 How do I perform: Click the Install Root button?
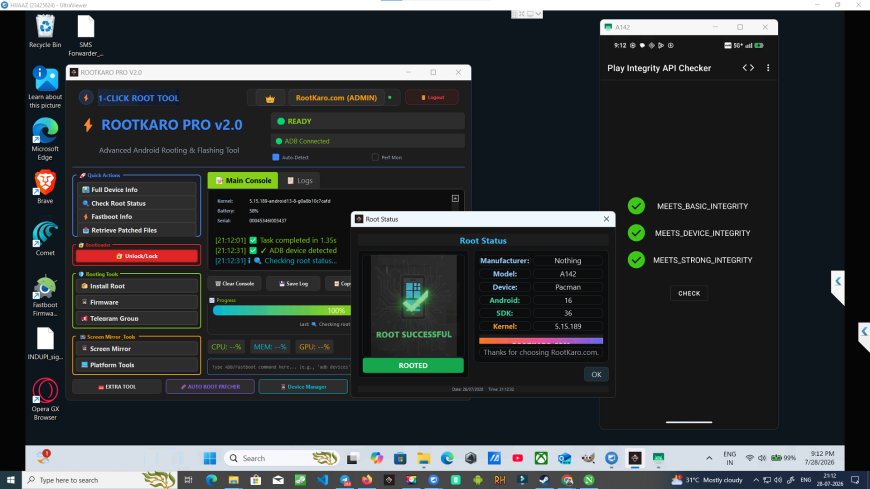click(x=137, y=286)
